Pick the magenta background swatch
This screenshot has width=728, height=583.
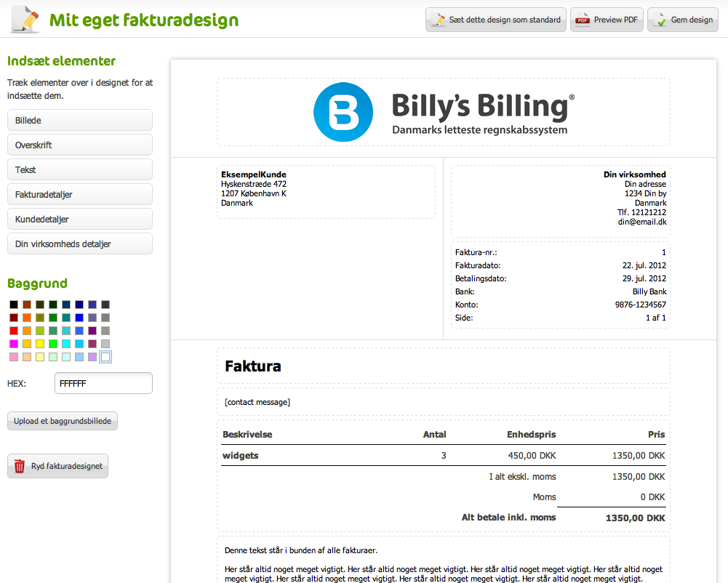tap(14, 344)
